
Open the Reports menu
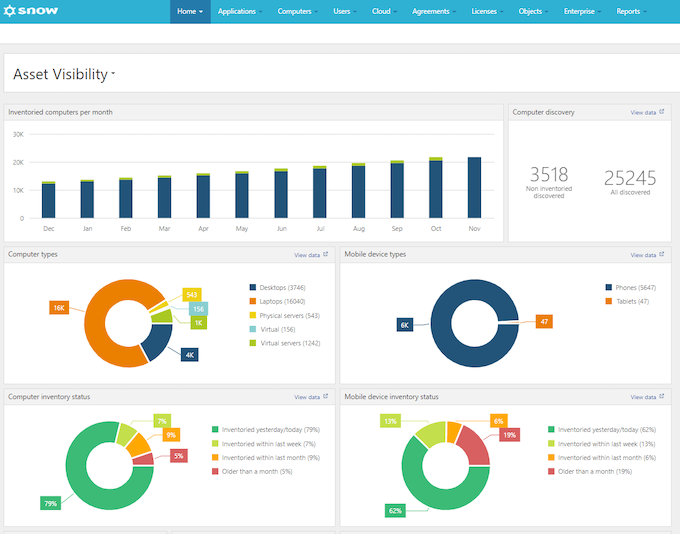click(631, 11)
